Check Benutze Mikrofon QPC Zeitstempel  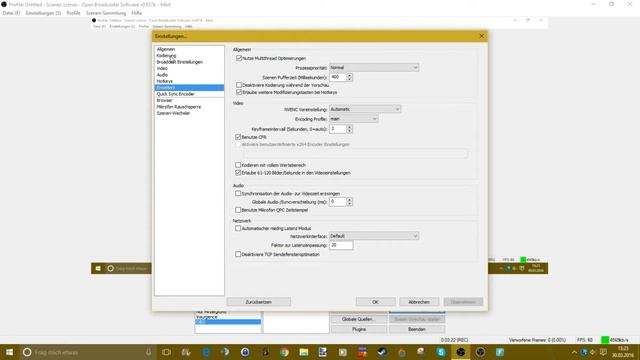238,210
